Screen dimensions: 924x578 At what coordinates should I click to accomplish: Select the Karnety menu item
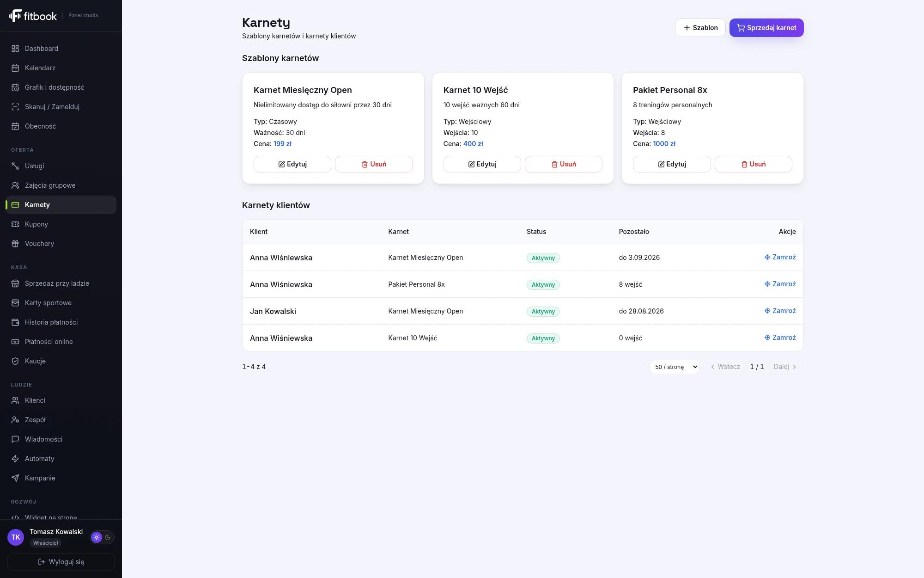[x=61, y=205]
